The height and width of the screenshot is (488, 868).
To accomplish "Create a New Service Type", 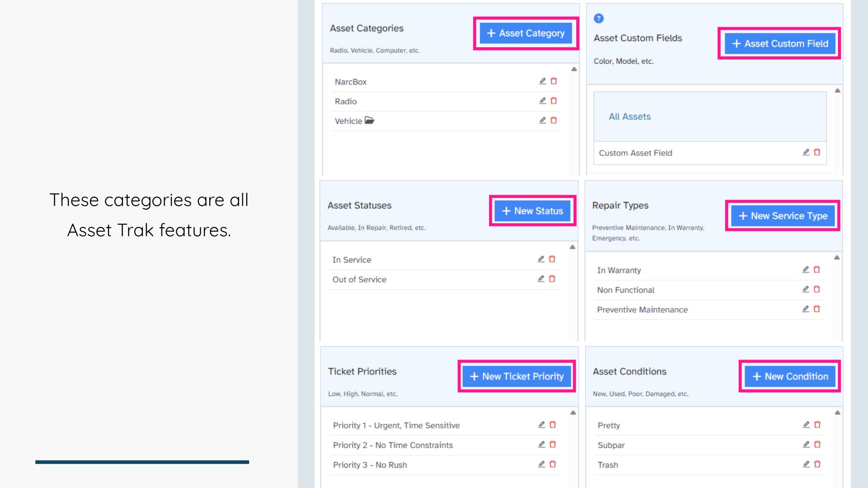I will pos(783,216).
